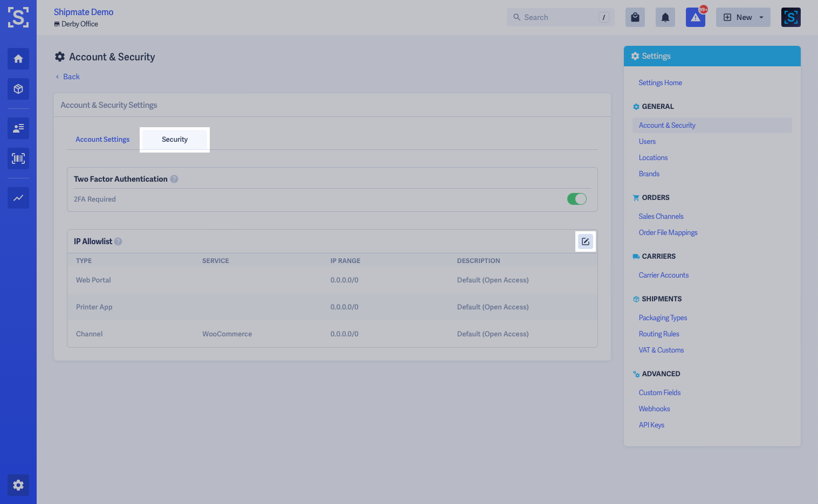Click the Channel type cell
This screenshot has height=504, width=818.
pyautogui.click(x=89, y=334)
